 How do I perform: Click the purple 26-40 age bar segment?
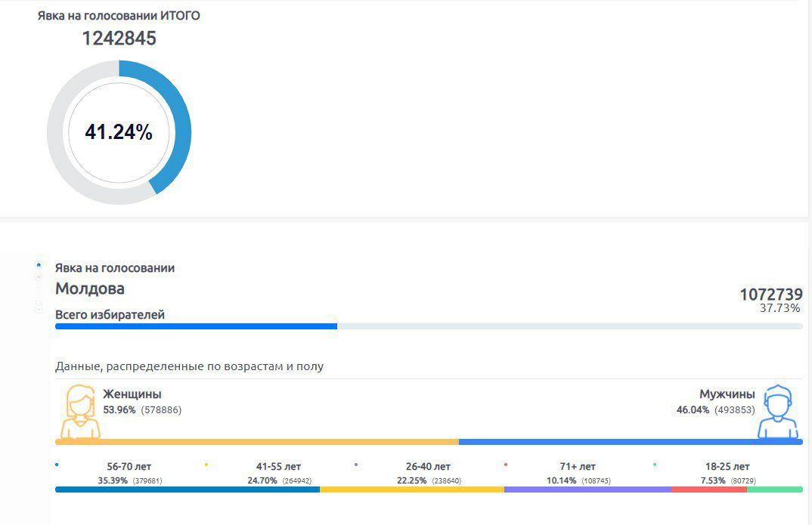[x=587, y=489]
